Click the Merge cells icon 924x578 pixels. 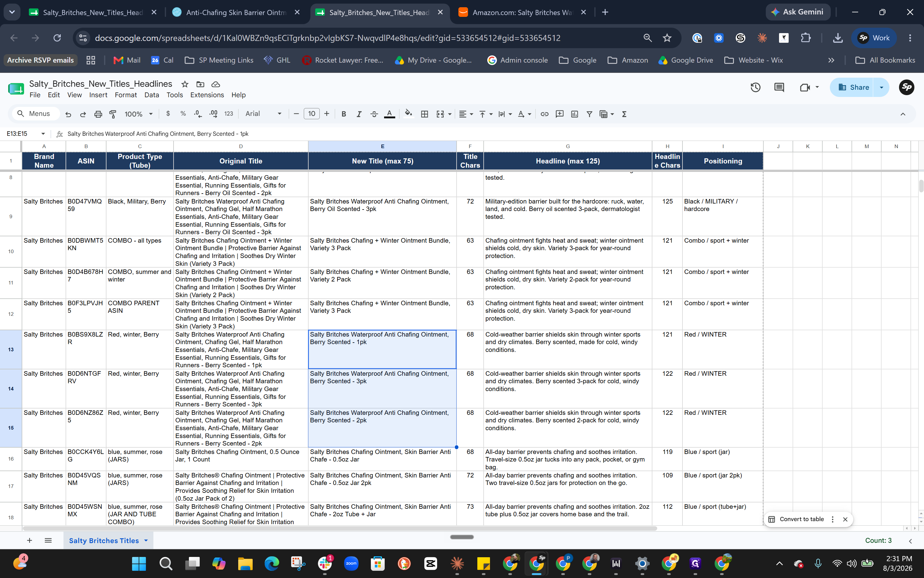(x=440, y=114)
